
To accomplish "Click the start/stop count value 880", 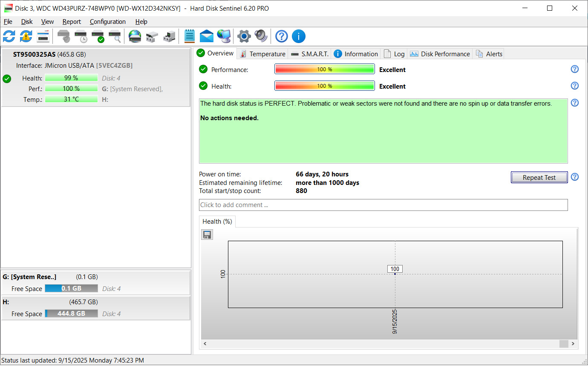I will (x=301, y=191).
